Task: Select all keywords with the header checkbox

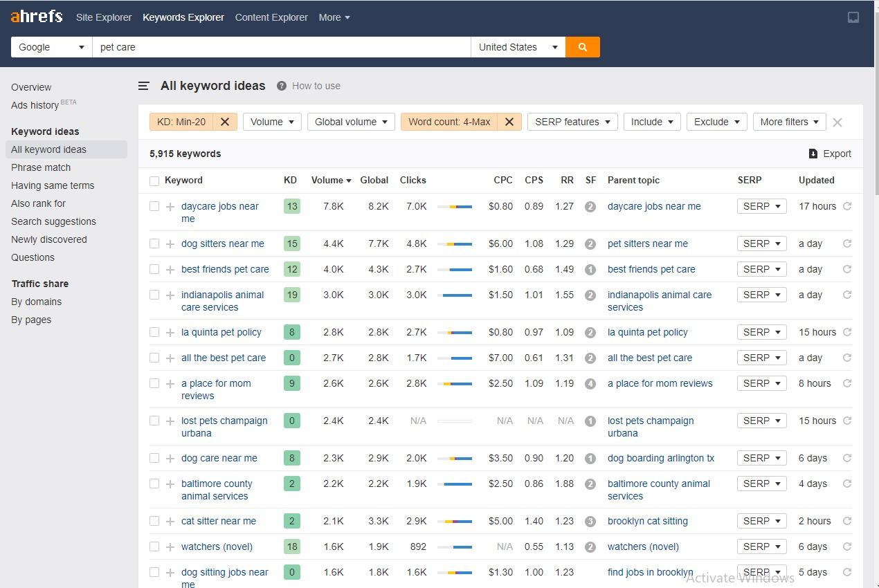Action: 154,181
